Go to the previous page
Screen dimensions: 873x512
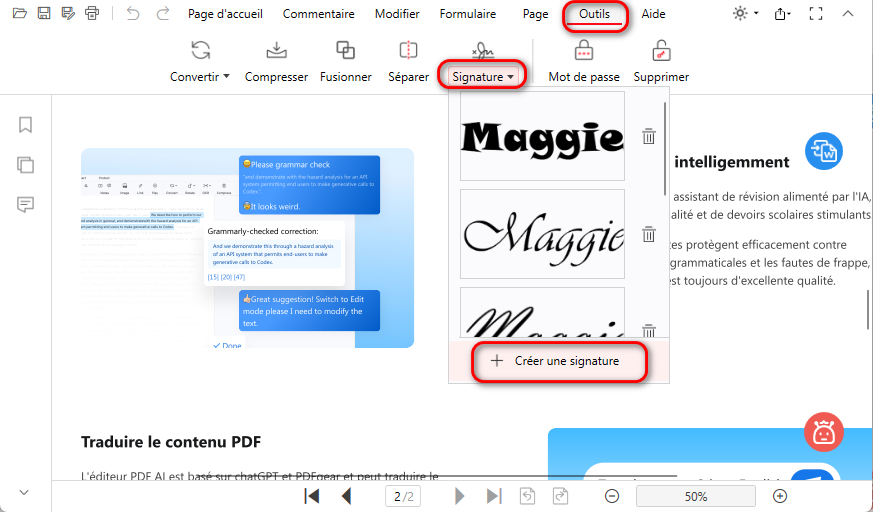click(x=347, y=496)
